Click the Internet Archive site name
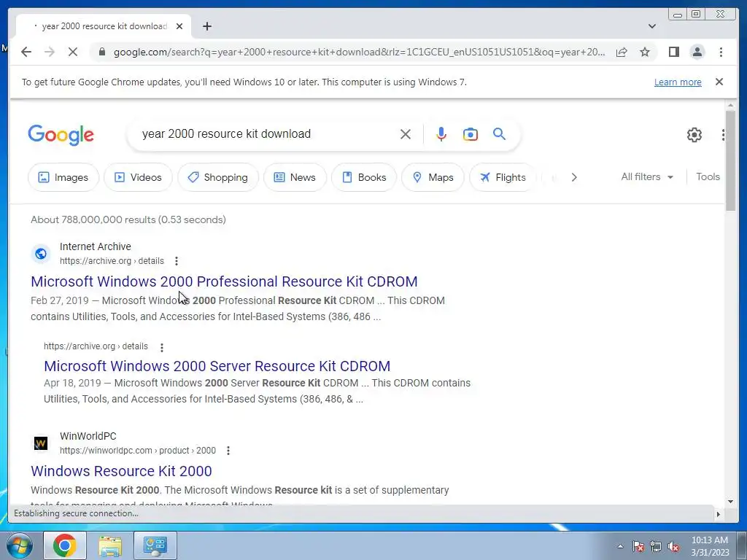Viewport: 747px width, 560px height. [x=96, y=246]
